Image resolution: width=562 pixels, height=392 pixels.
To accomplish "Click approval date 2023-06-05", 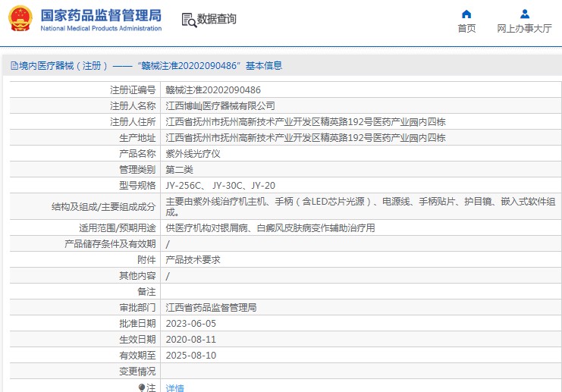I will [x=190, y=324].
